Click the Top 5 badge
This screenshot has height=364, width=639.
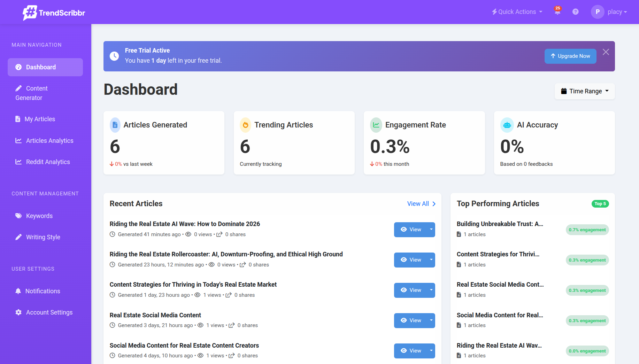point(600,204)
